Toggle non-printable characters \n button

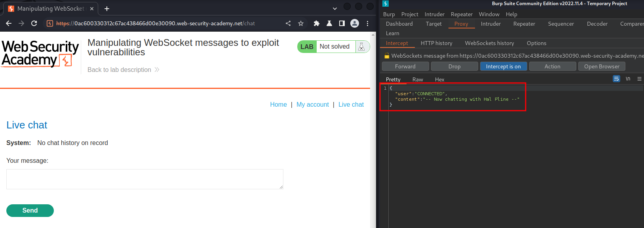point(628,79)
